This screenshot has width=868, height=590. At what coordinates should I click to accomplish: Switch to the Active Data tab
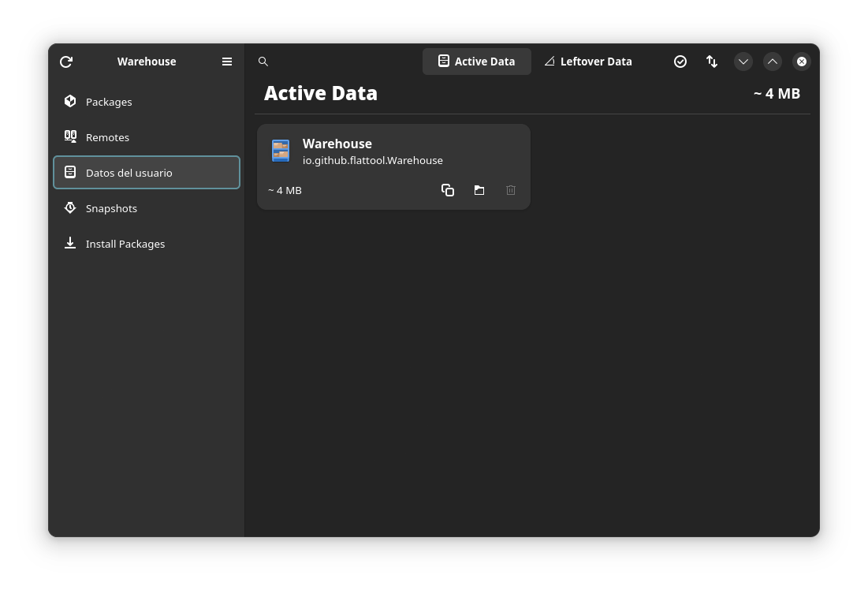coord(476,62)
